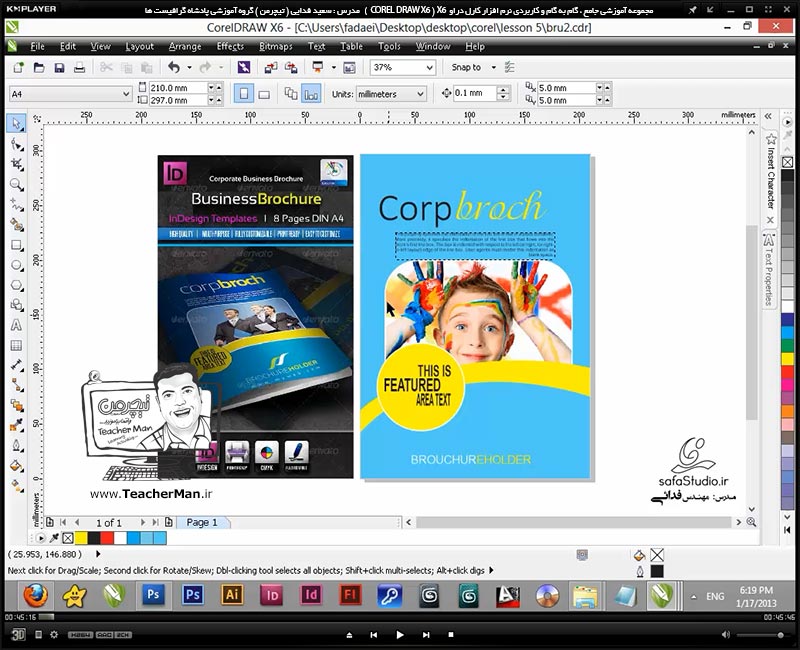Viewport: 800px width, 650px height.
Task: Select the Shape edit tool
Action: click(x=17, y=144)
